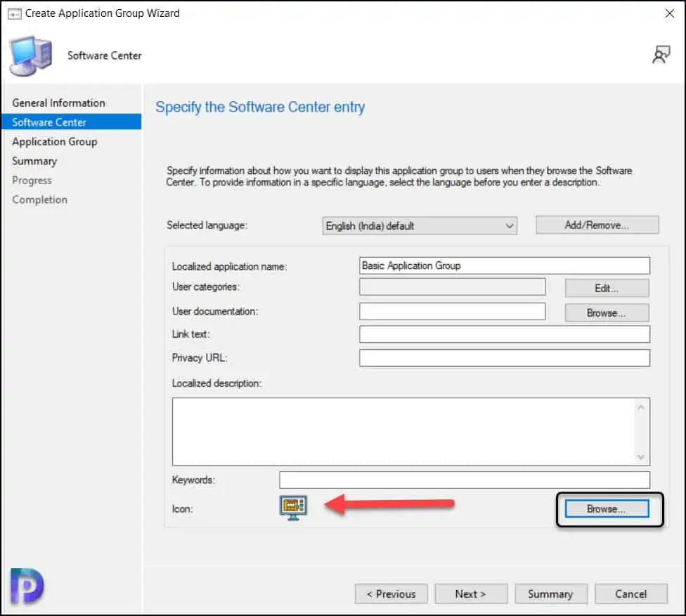Click the 'Specify the Software Center entry' heading
Screen dimensions: 686x616
click(x=260, y=107)
